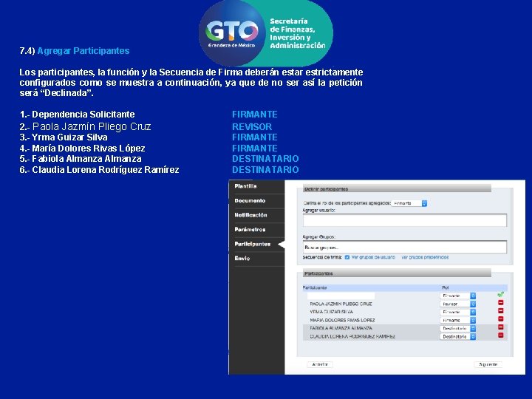Open Ver grupos predefinidos link
Viewport: 532px width, 399px height.
point(425,257)
